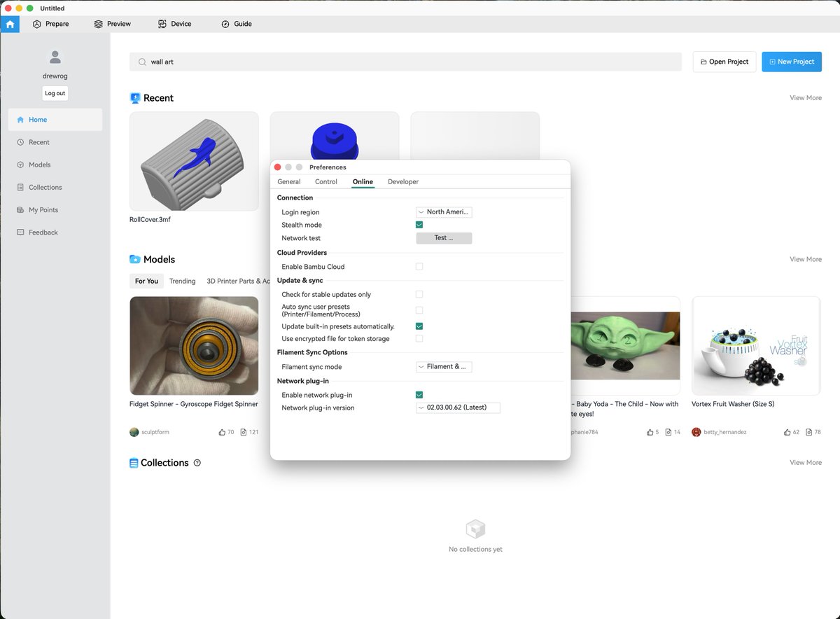Click the download count icon showing 14 on Baby Yoda

(x=668, y=432)
